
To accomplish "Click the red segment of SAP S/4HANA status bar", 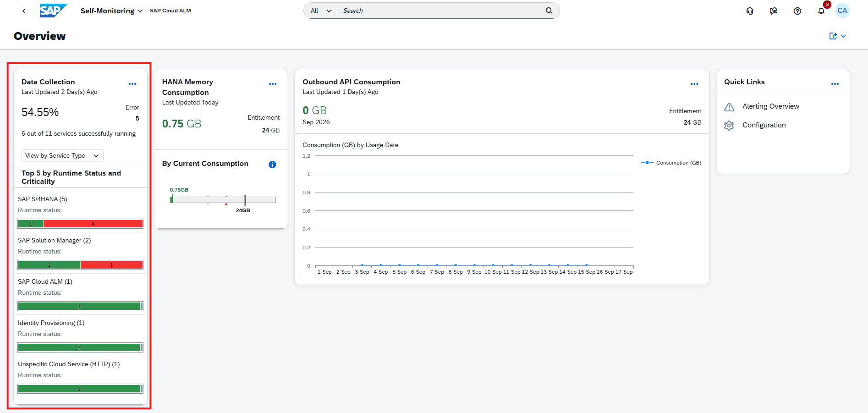I will tap(93, 224).
